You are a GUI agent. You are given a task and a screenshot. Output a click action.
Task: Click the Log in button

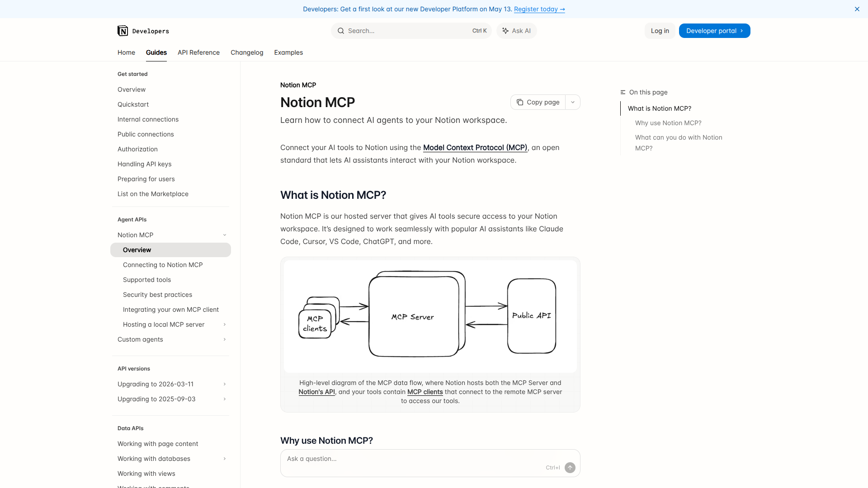tap(660, 31)
